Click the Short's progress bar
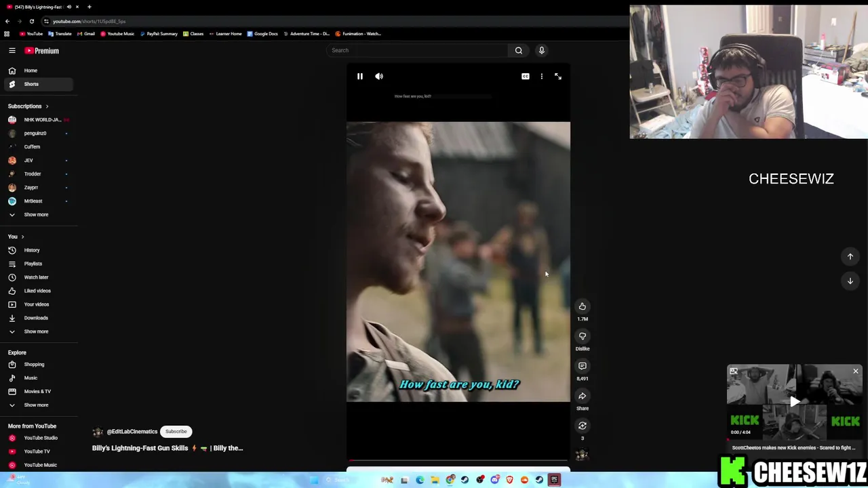This screenshot has height=488, width=868. tap(458, 460)
